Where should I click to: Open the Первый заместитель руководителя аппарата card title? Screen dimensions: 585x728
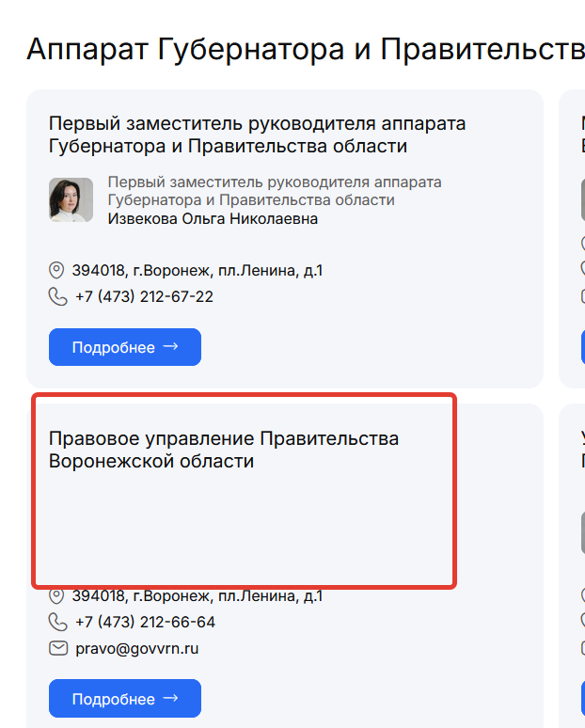257,135
